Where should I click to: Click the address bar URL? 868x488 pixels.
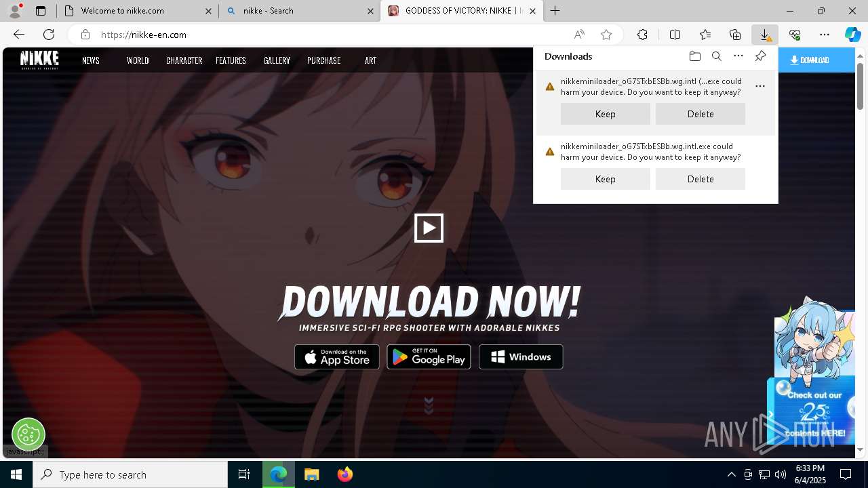[143, 35]
